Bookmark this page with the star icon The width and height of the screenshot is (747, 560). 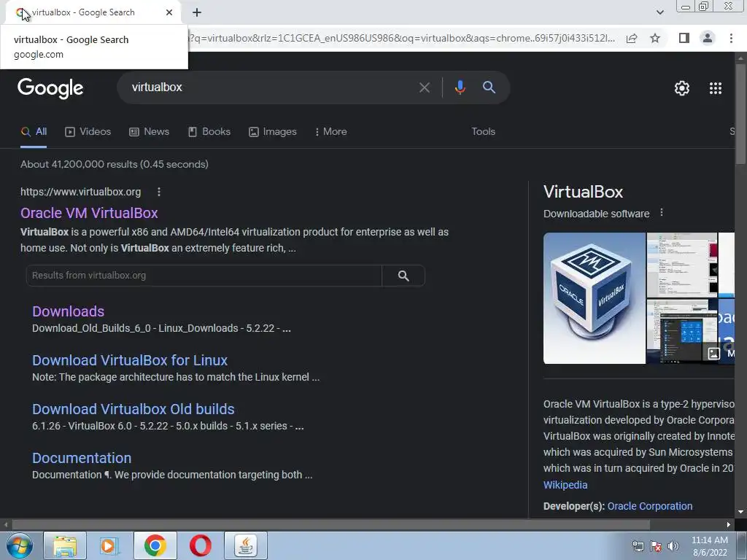pyautogui.click(x=655, y=38)
